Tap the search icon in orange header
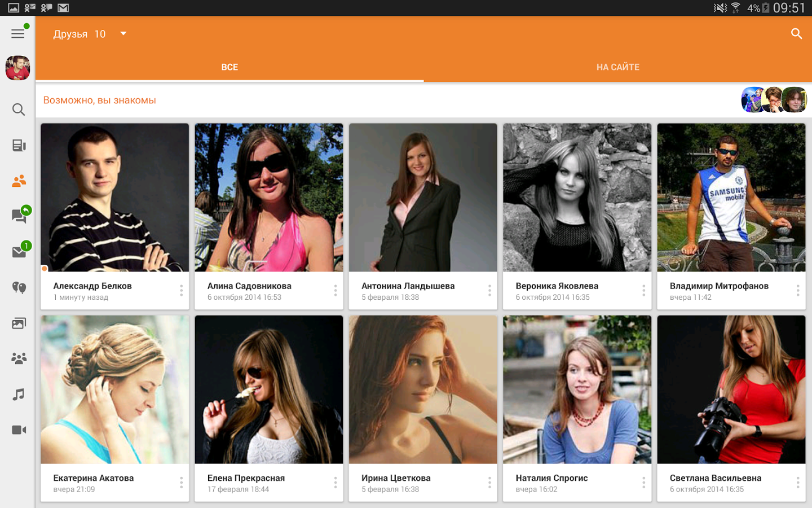Viewport: 812px width, 508px height. (x=796, y=34)
